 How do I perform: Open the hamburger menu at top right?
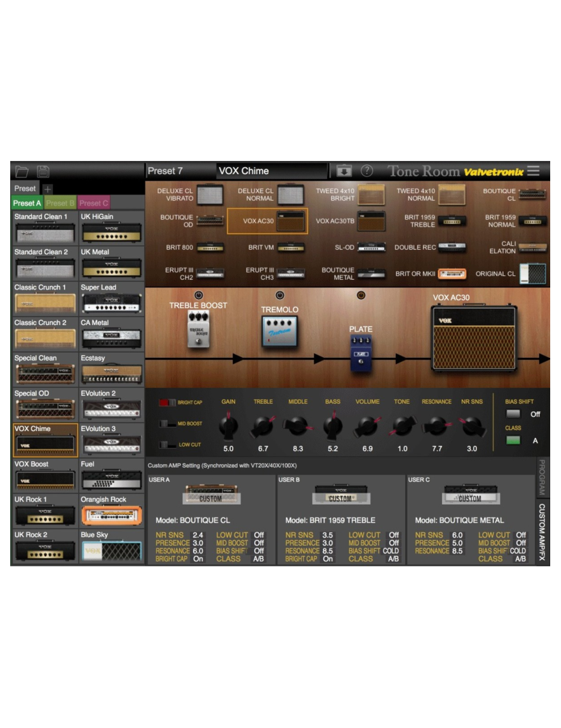point(533,171)
